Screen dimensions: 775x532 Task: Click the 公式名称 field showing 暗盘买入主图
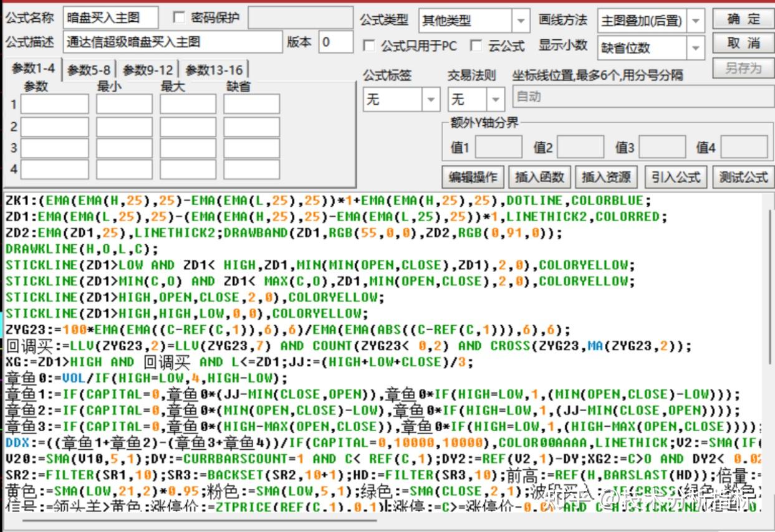click(112, 17)
